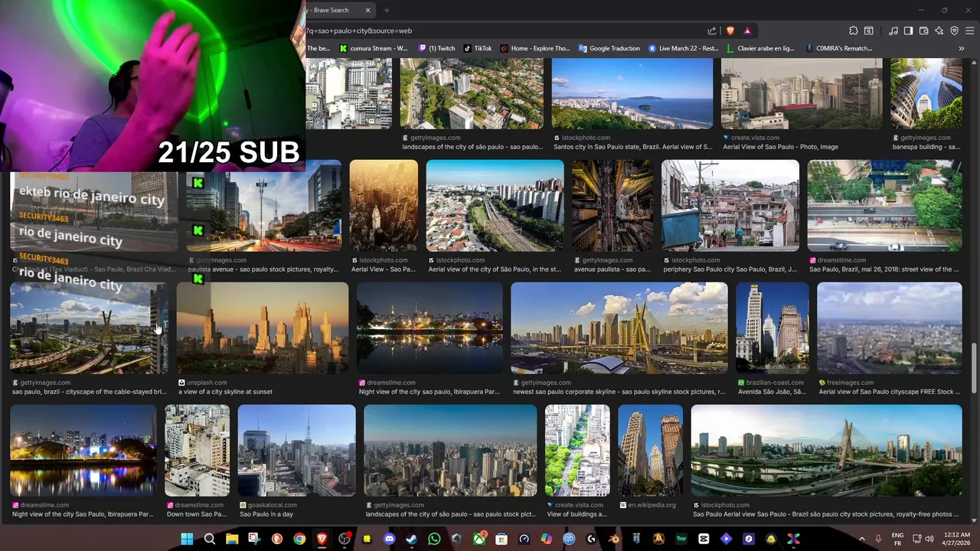Open the clock and date flyout
This screenshot has width=980, height=551.
tap(956, 539)
